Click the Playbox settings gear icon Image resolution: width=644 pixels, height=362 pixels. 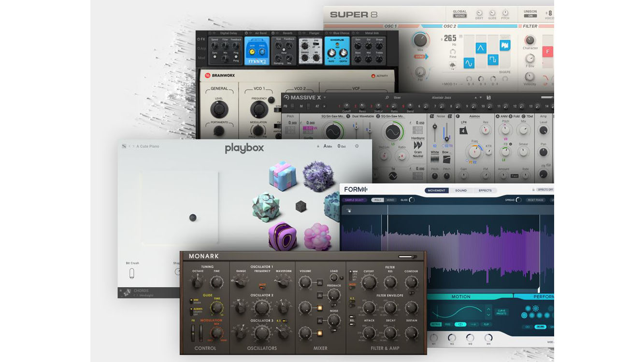[x=357, y=146]
